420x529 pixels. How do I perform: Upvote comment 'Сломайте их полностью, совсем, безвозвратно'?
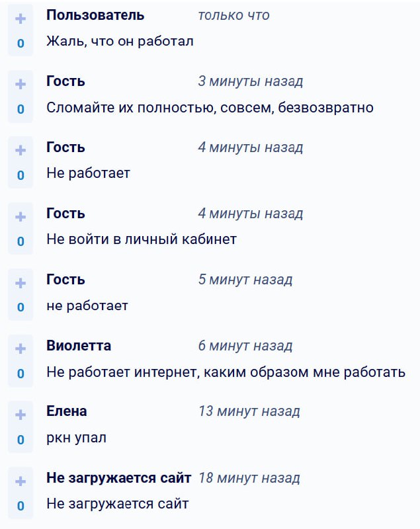pos(21,84)
